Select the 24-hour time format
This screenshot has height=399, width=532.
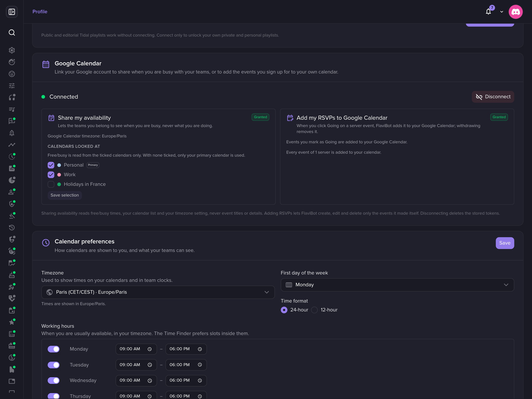click(284, 310)
